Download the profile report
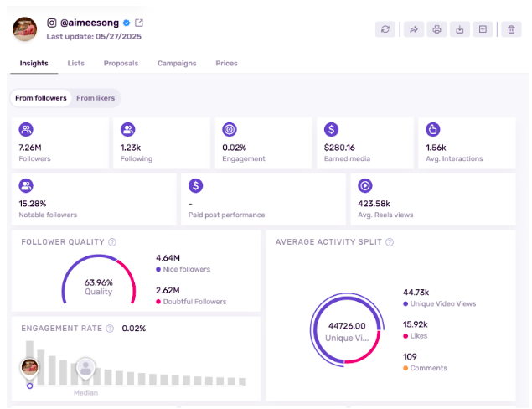532x409 pixels. (459, 29)
